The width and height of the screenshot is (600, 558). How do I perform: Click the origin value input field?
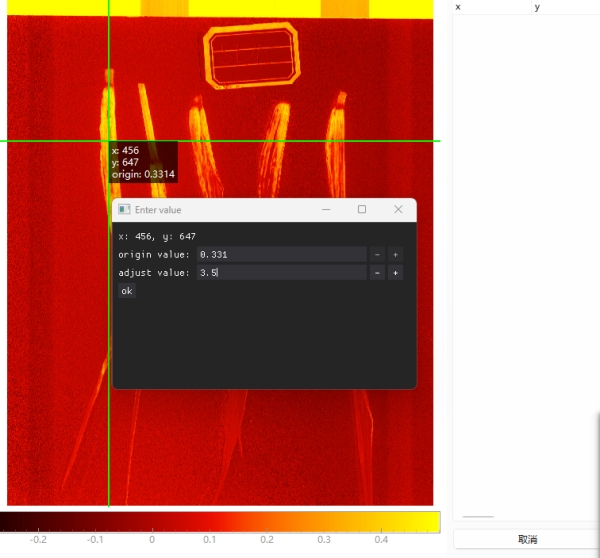[x=281, y=255]
